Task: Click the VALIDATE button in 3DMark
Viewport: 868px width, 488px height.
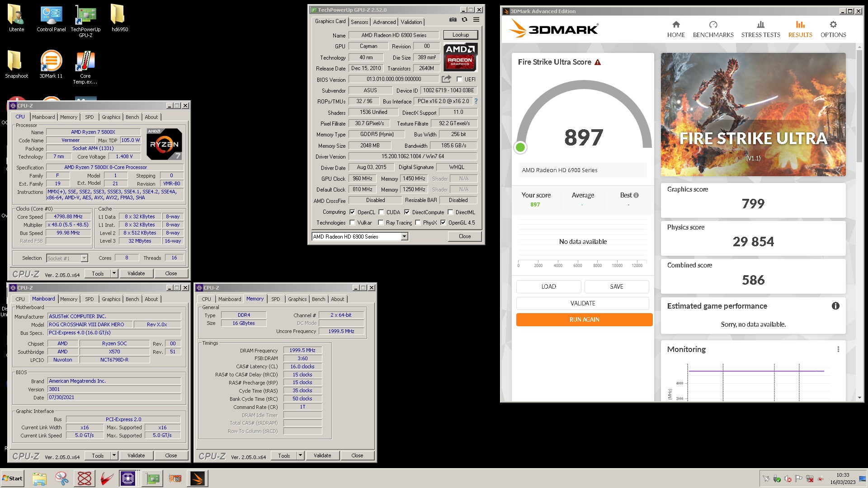Action: (x=583, y=303)
